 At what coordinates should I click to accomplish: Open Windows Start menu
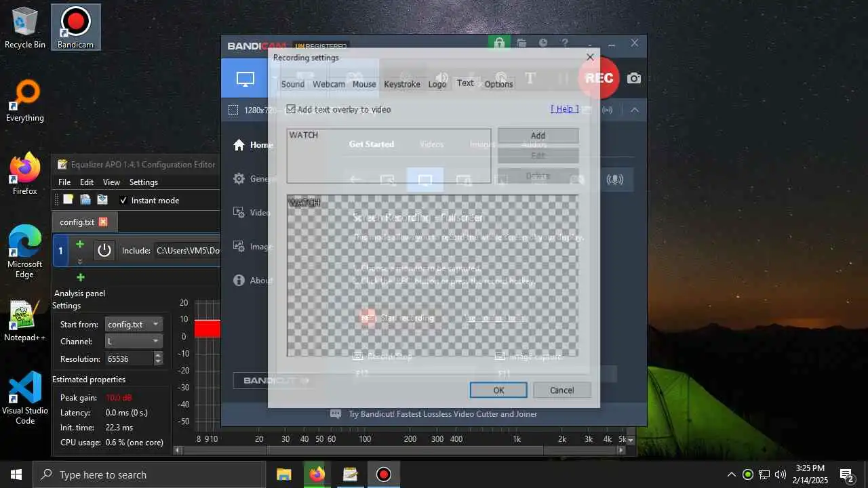tap(16, 474)
